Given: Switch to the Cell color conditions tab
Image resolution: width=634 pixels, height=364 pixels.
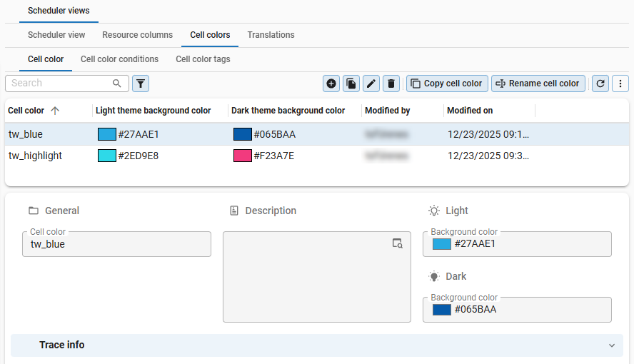Looking at the screenshot, I should pos(119,59).
